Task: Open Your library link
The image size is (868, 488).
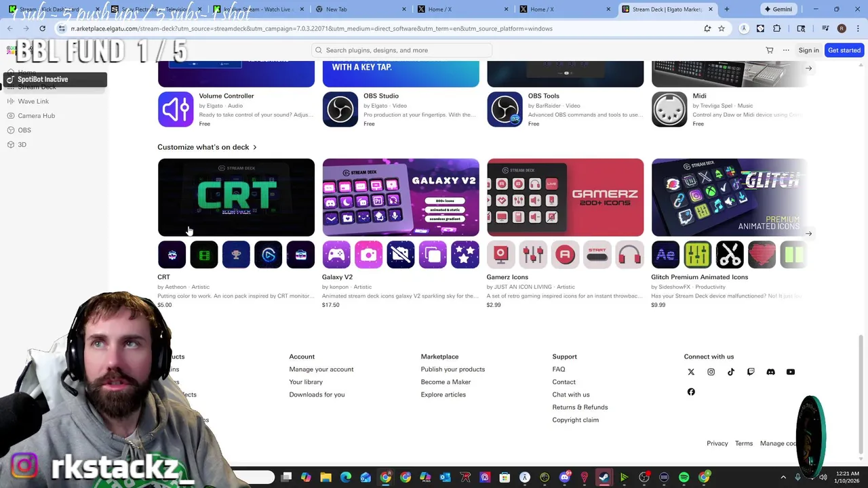Action: pos(306,382)
